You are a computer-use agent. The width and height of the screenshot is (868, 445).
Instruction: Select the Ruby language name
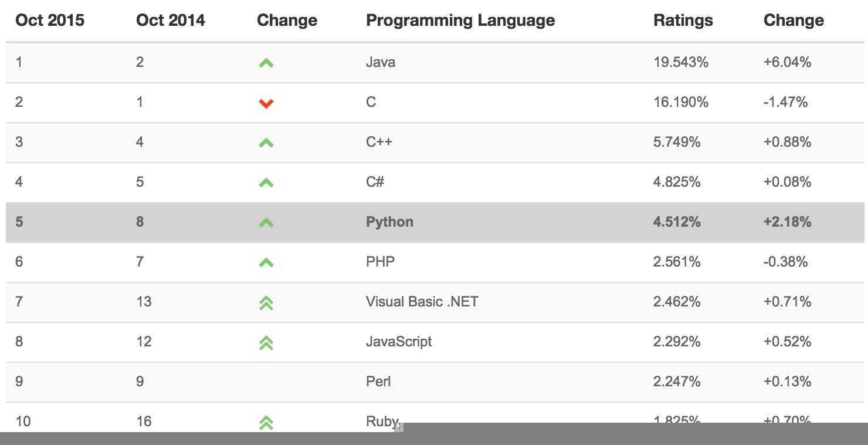tap(382, 421)
